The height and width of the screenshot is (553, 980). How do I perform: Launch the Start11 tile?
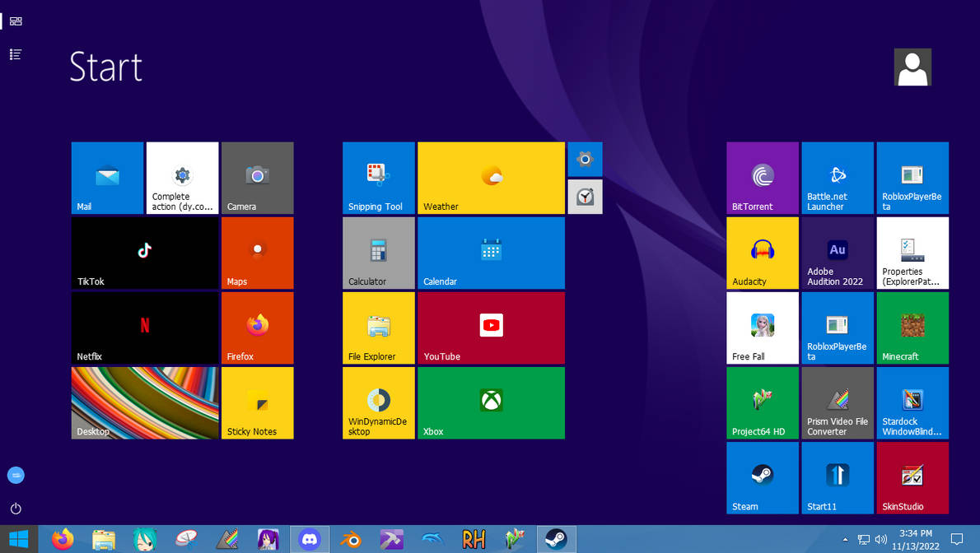(838, 478)
